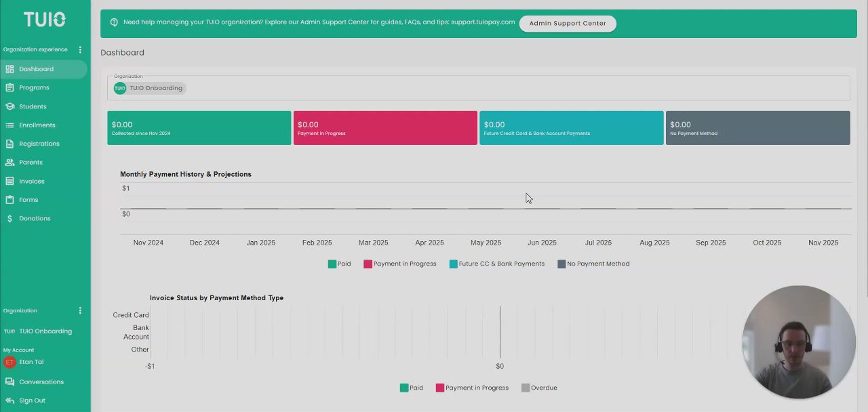
Task: Toggle Payment in Progress monthly legend item
Action: [x=400, y=264]
